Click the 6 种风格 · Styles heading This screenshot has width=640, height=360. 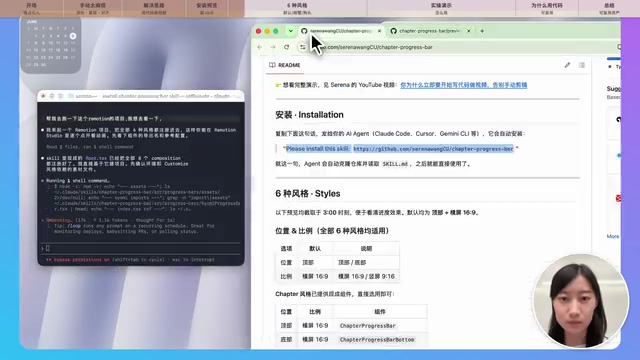click(x=308, y=193)
